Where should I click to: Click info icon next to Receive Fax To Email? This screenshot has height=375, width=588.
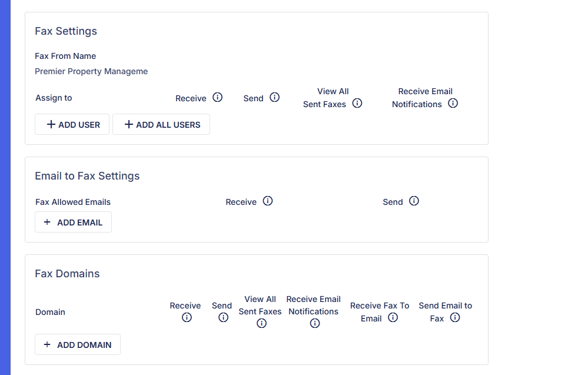click(x=393, y=317)
